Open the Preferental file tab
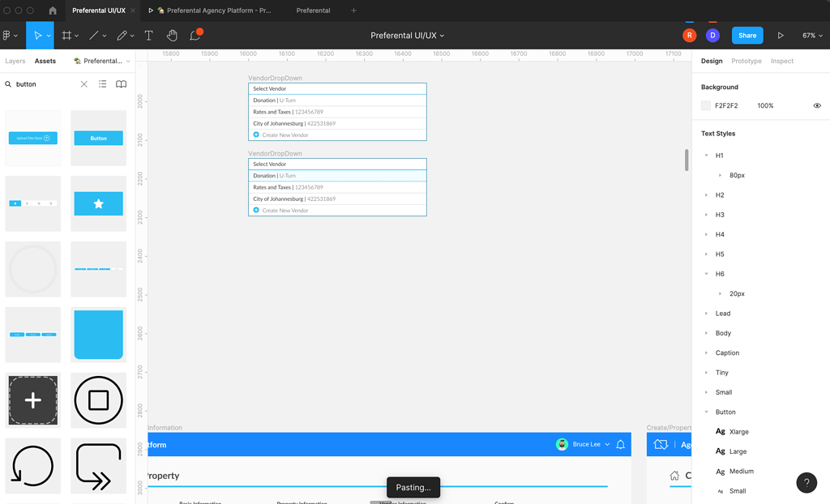 313,10
